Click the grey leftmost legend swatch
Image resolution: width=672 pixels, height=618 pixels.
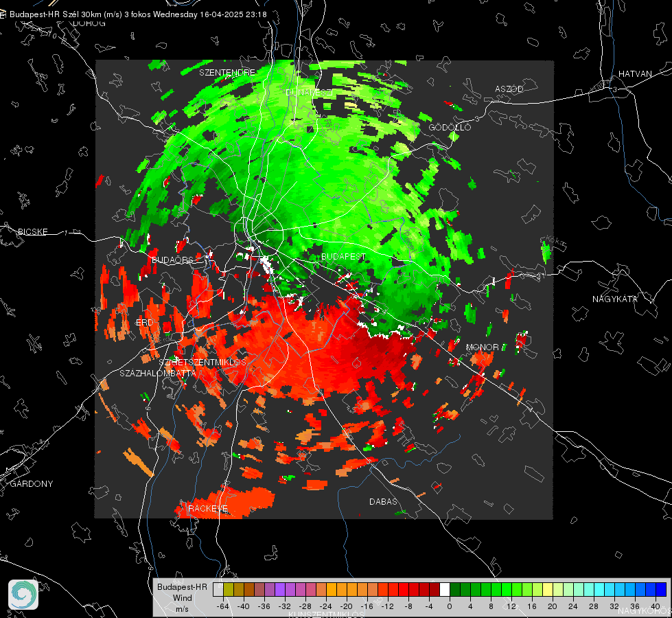pyautogui.click(x=218, y=589)
